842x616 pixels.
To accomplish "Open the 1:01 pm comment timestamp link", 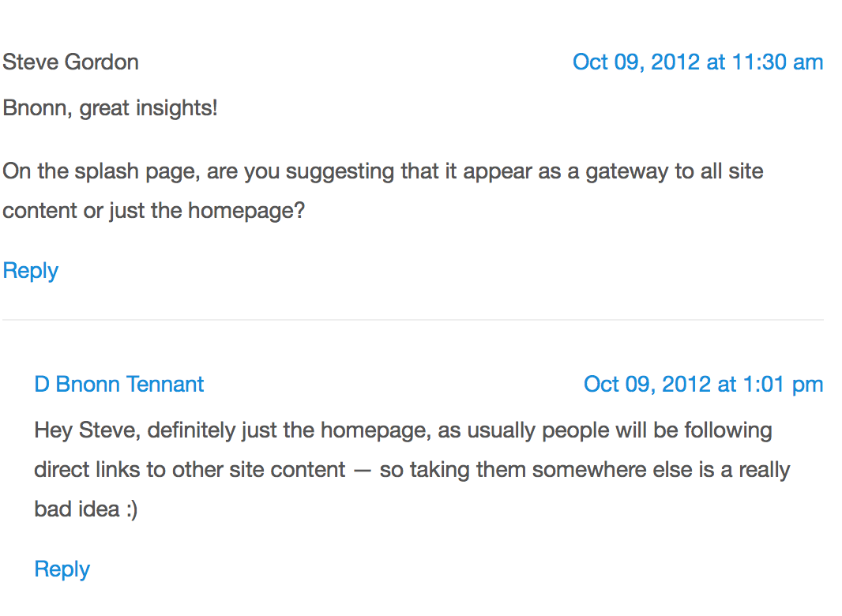I will click(703, 385).
